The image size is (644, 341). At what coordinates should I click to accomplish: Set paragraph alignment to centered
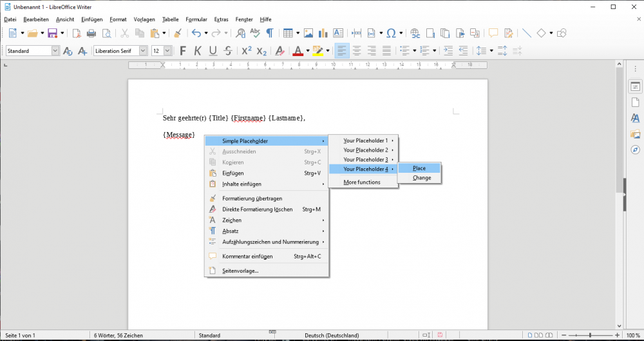click(x=357, y=51)
